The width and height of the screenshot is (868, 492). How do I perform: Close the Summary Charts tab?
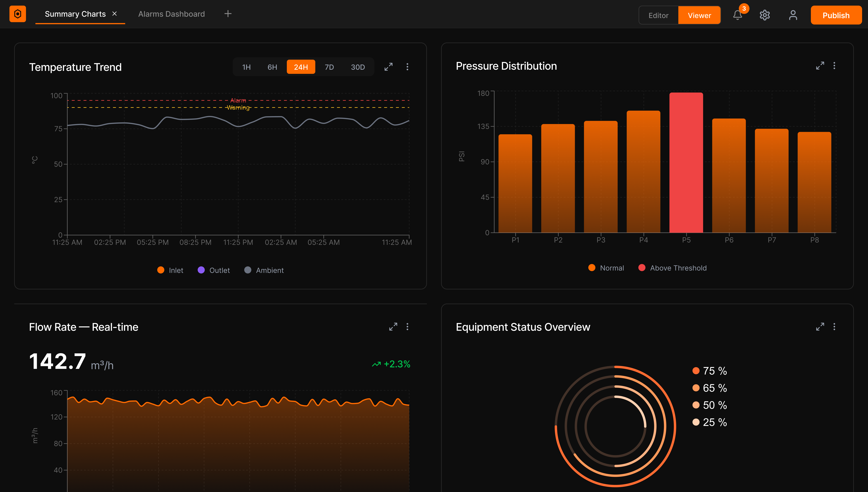pos(115,14)
